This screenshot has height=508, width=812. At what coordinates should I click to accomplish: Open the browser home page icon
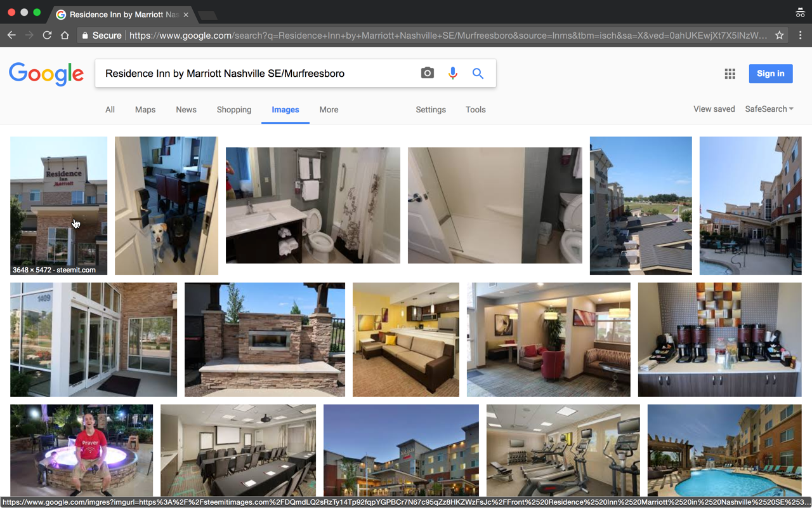pyautogui.click(x=65, y=36)
